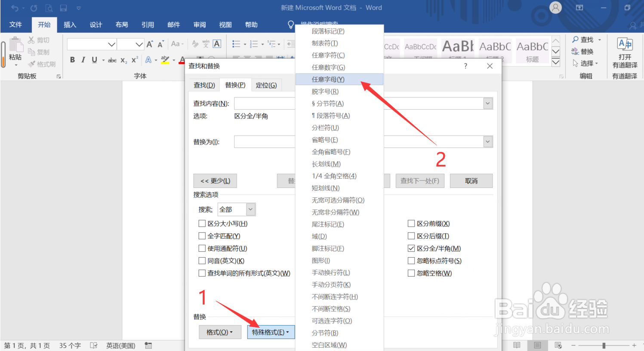The width and height of the screenshot is (644, 351).
Task: Click the 查找下一处 button
Action: (420, 181)
